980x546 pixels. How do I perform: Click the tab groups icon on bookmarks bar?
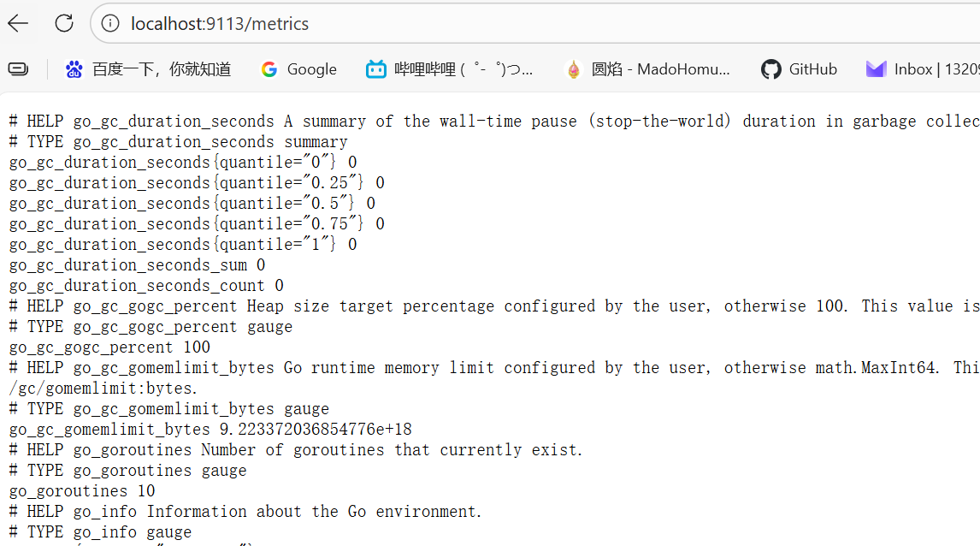point(18,69)
